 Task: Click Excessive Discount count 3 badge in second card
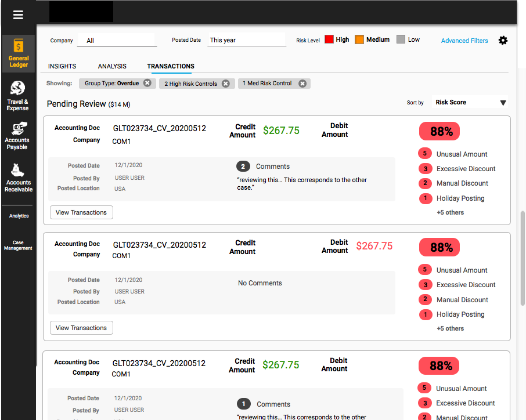[x=426, y=285]
